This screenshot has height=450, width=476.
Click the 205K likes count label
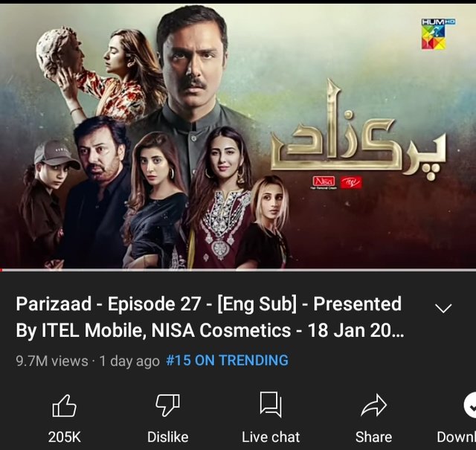[x=65, y=437]
